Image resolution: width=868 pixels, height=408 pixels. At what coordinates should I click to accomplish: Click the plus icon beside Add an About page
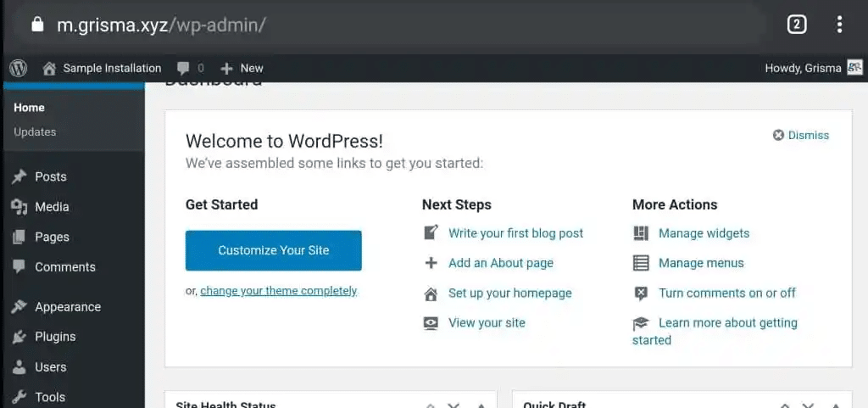[431, 263]
